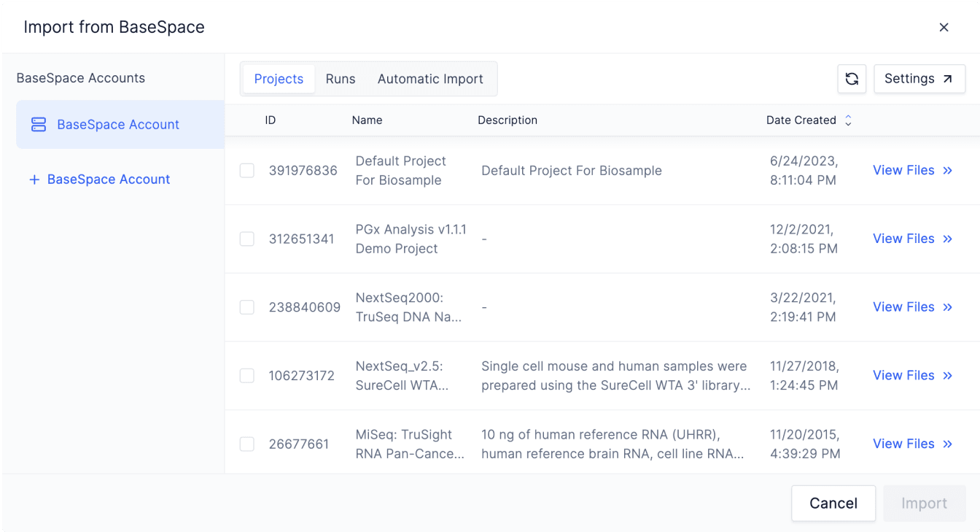Viewport: 980px width, 532px height.
Task: View Files for NextSeq2000 TruSeq DNA project
Action: (x=913, y=307)
